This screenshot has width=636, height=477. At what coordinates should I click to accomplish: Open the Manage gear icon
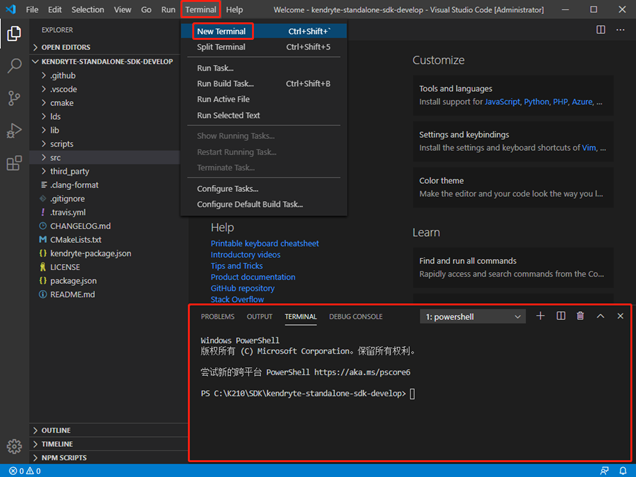(x=14, y=446)
